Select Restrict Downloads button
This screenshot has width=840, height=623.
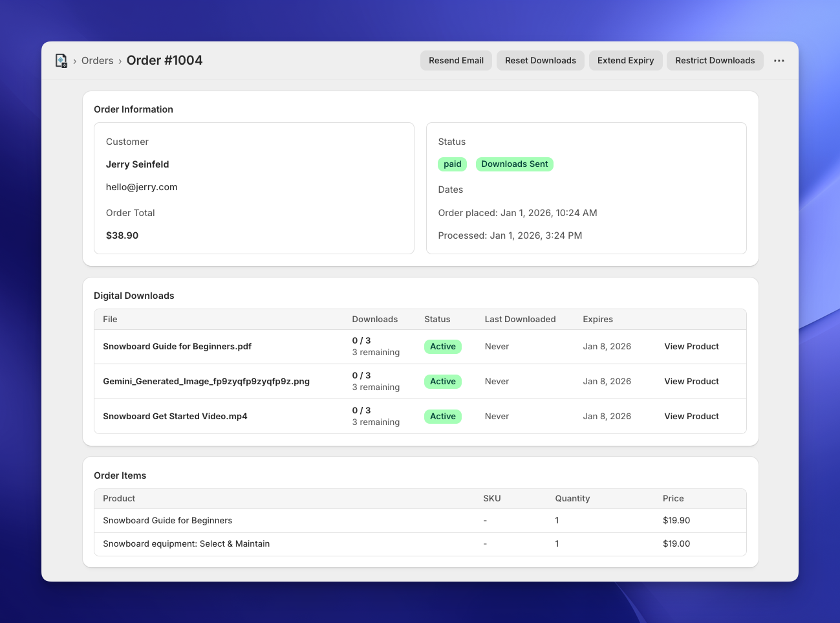click(x=715, y=61)
